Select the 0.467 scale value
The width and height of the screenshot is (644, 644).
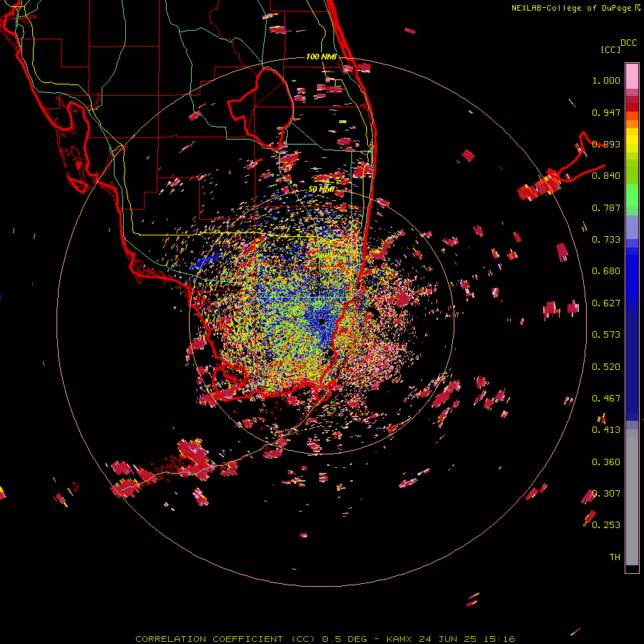pos(606,399)
